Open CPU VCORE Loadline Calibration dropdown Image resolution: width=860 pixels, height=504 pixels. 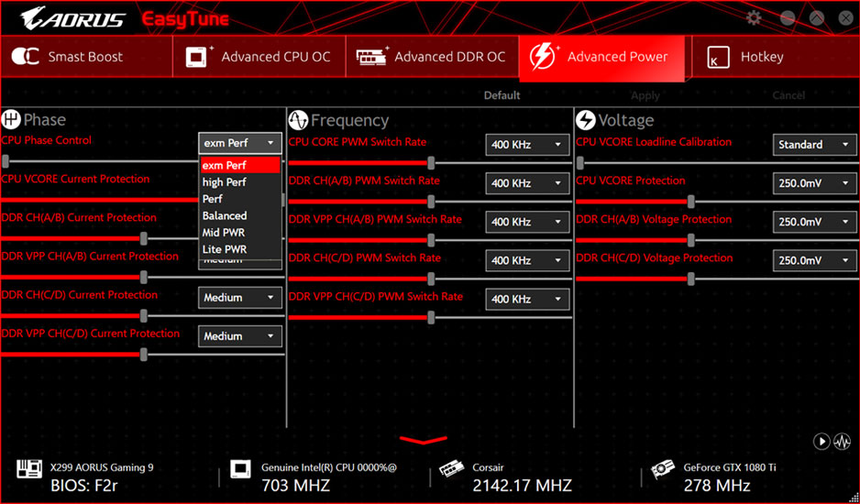(x=815, y=145)
